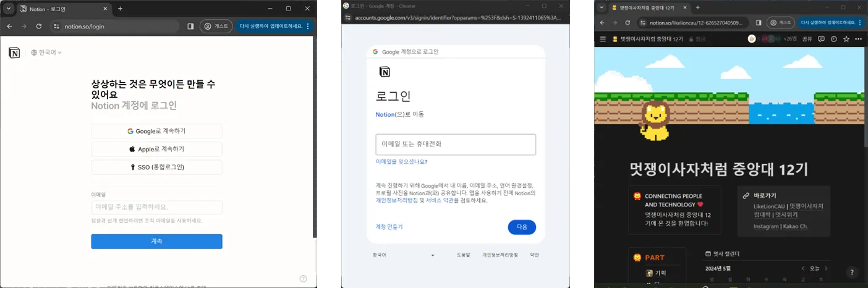Open the help question mark on login page
This screenshot has height=288, width=868.
tap(303, 279)
